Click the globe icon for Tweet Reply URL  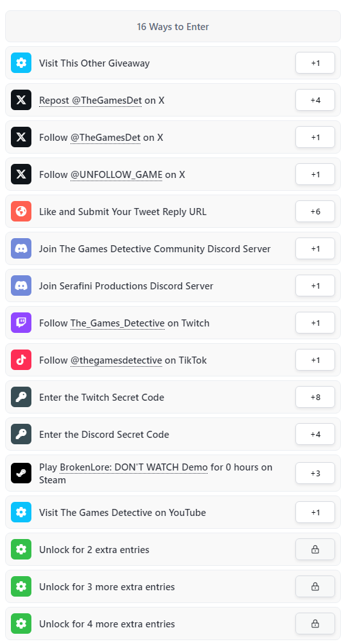[x=21, y=211]
